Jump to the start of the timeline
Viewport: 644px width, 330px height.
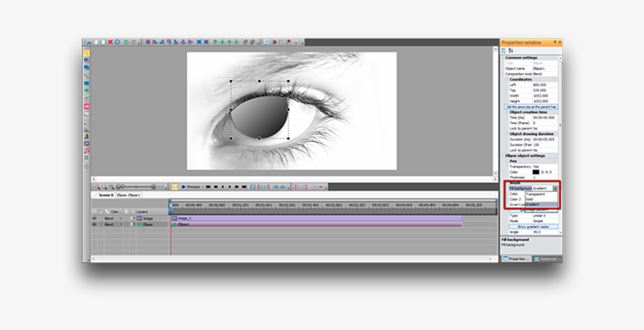pos(208,187)
